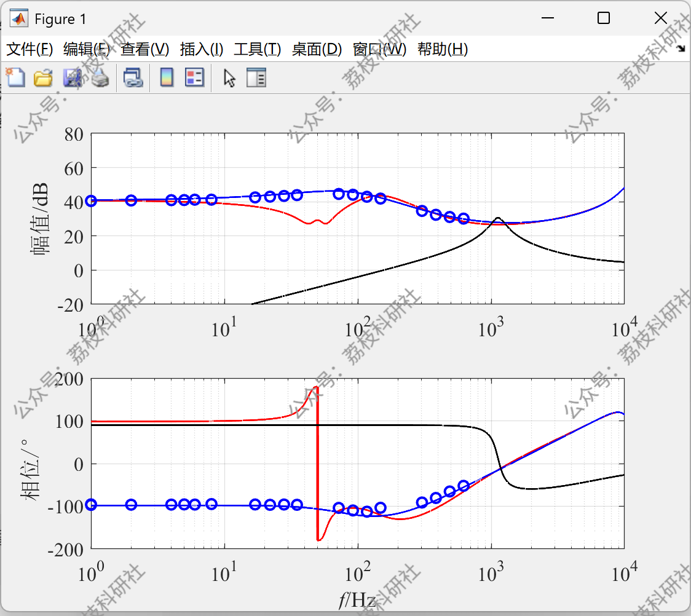Save figure with the floppy disk icon
The height and width of the screenshot is (616, 691).
pos(71,77)
